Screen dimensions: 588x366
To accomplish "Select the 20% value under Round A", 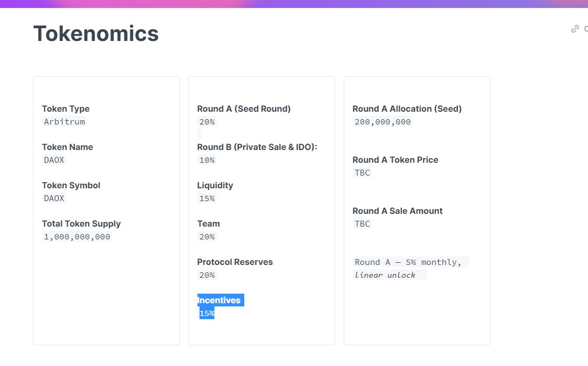I will [207, 122].
